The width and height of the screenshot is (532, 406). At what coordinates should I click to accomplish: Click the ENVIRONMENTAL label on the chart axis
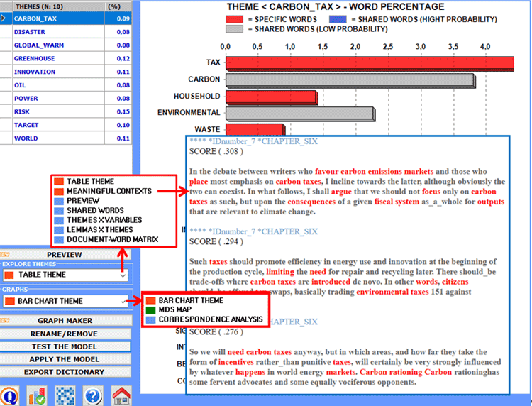(x=189, y=113)
